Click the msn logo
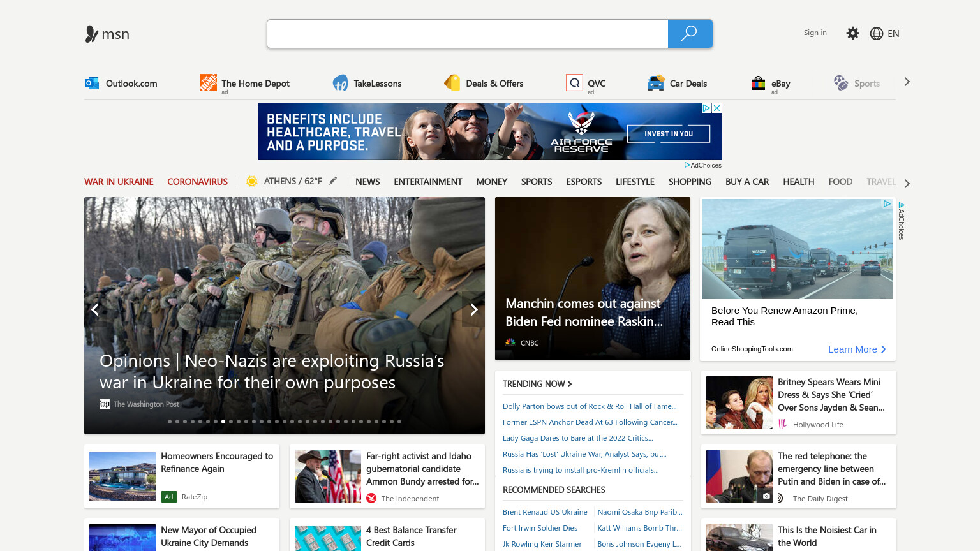 107,34
